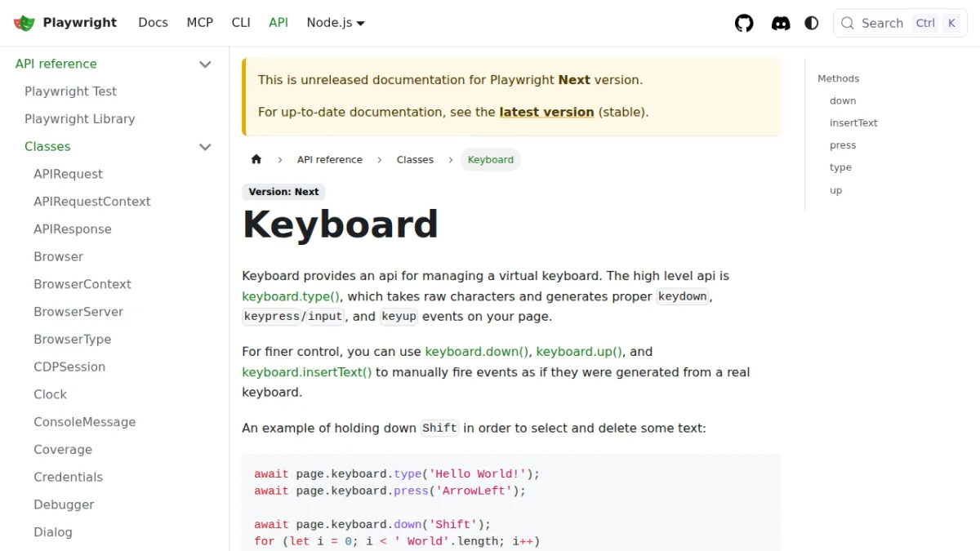Jump to the down method
980x551 pixels.
click(843, 101)
